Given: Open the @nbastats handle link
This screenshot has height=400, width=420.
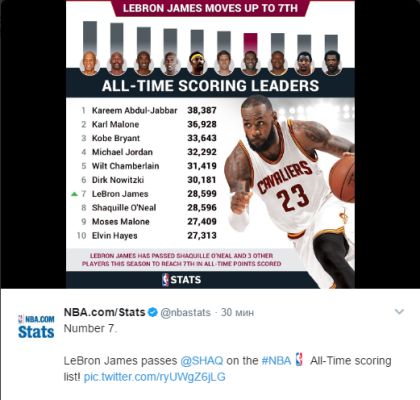Looking at the screenshot, I should [x=186, y=313].
